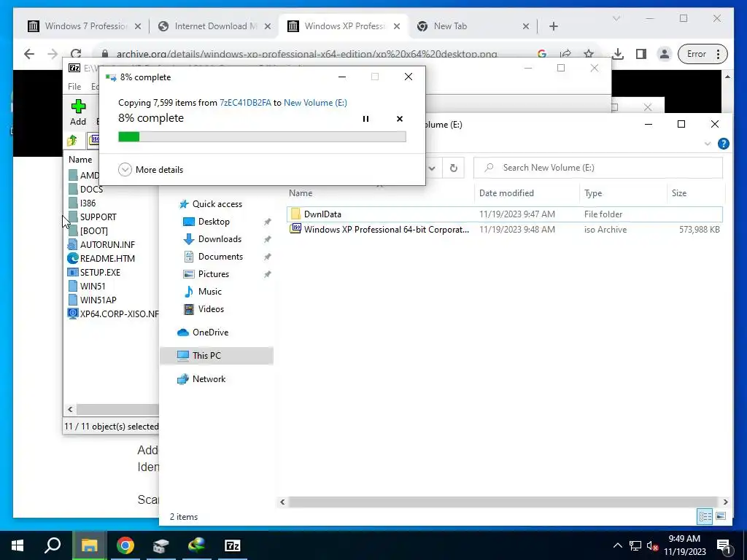Open the 7zEC41DB2FA source link
This screenshot has width=747, height=560.
(x=245, y=102)
